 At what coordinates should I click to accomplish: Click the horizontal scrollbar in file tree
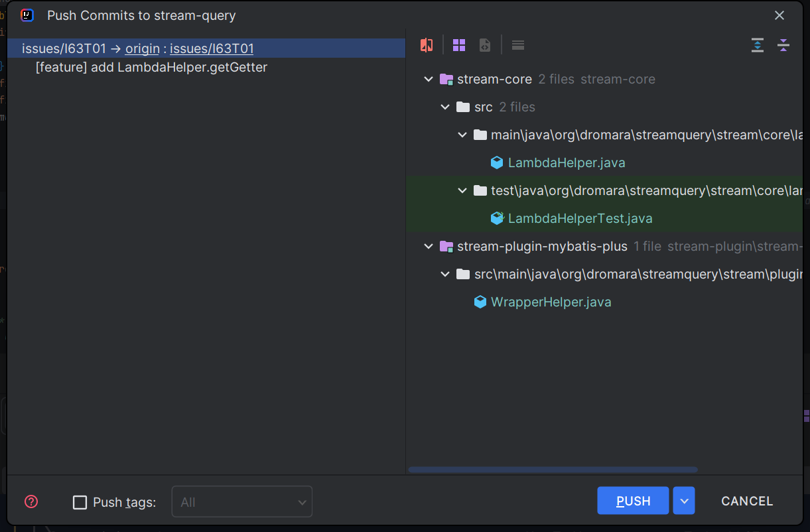(553, 470)
